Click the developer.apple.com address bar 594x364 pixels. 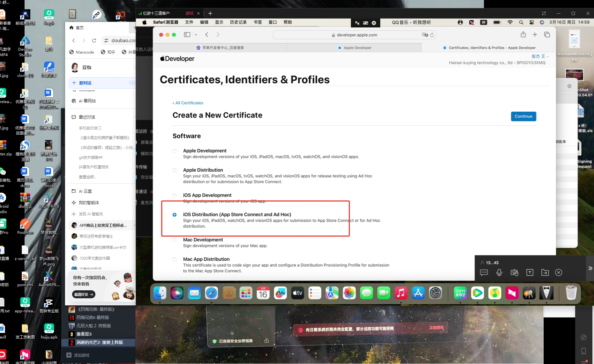click(x=354, y=35)
